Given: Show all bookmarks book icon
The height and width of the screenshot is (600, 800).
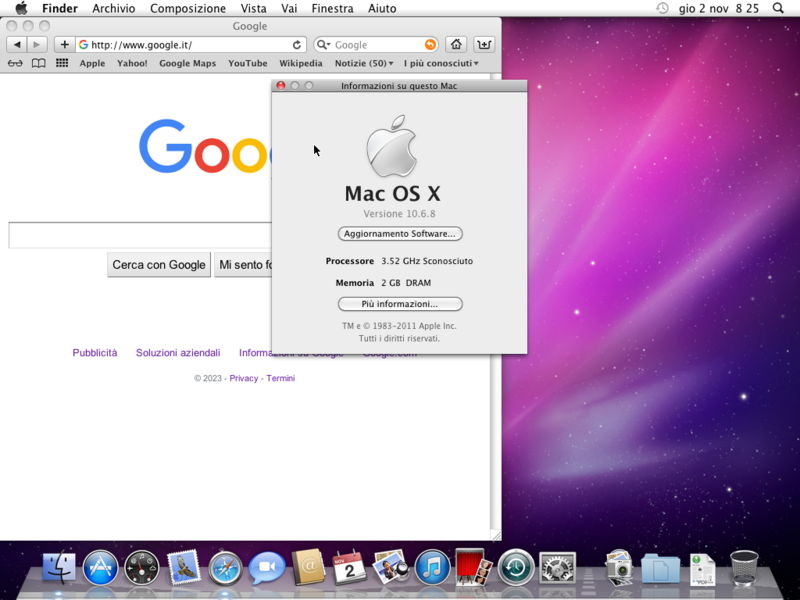Looking at the screenshot, I should (39, 63).
